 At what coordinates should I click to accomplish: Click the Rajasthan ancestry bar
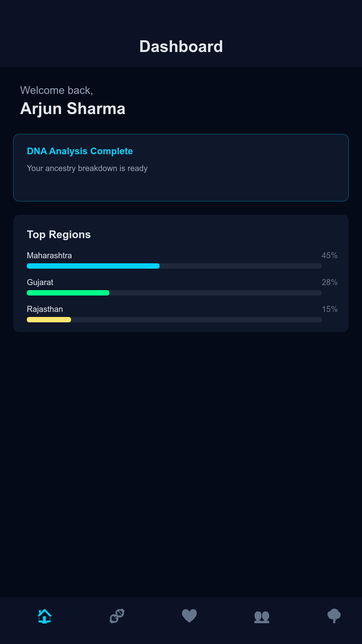pyautogui.click(x=174, y=320)
